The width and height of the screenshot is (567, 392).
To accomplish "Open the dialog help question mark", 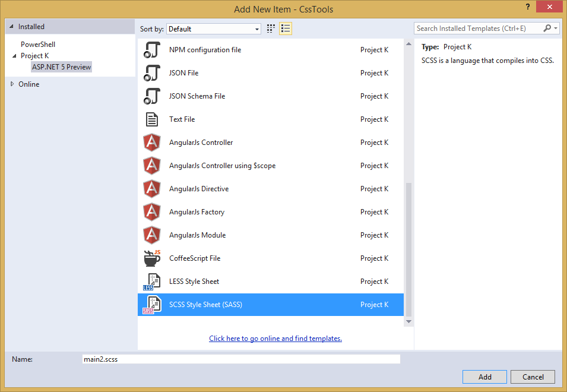I will pos(528,7).
